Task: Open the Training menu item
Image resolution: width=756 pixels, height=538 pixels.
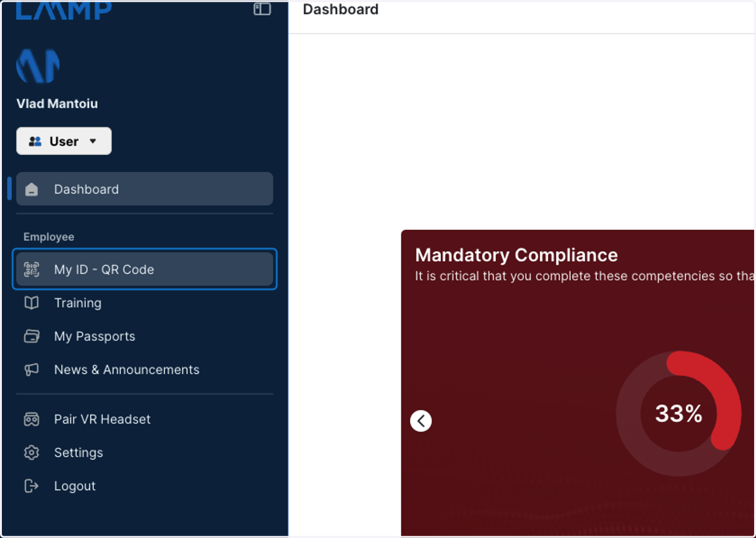Action: click(x=144, y=303)
